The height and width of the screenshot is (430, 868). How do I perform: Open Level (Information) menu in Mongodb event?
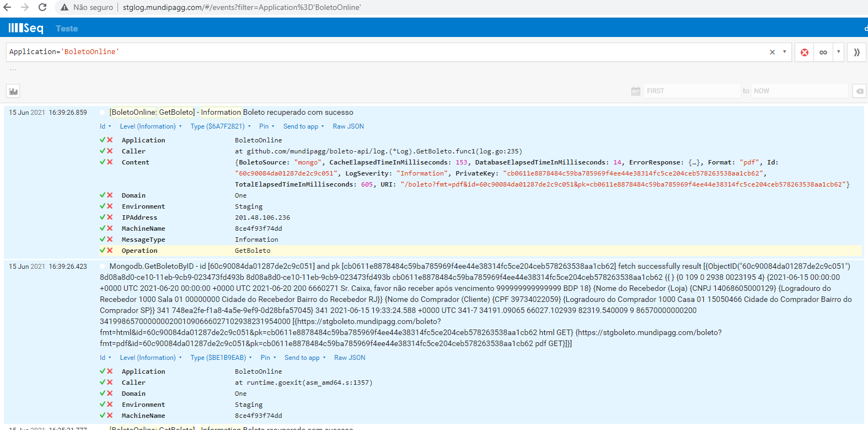pyautogui.click(x=151, y=358)
